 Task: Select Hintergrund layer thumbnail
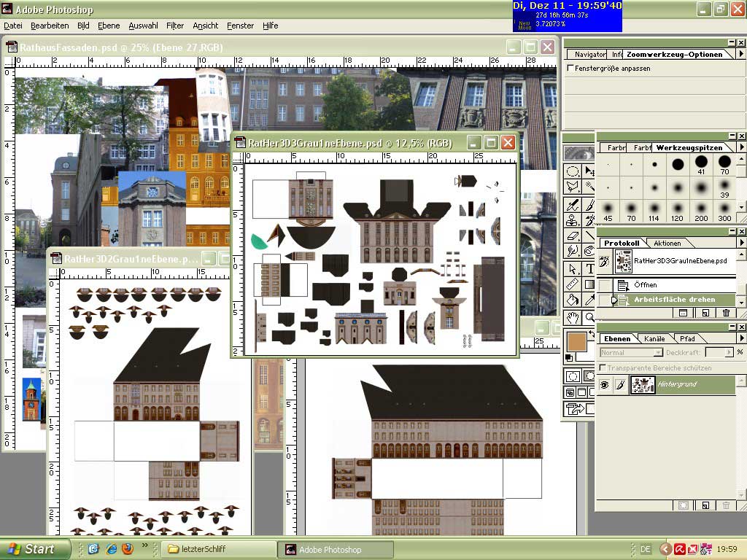point(642,385)
